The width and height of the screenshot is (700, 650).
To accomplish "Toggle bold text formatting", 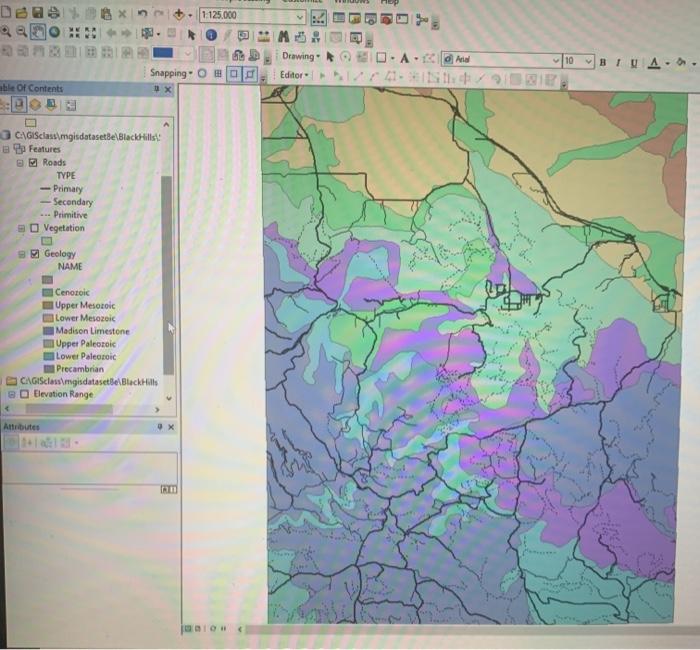I will (x=603, y=62).
